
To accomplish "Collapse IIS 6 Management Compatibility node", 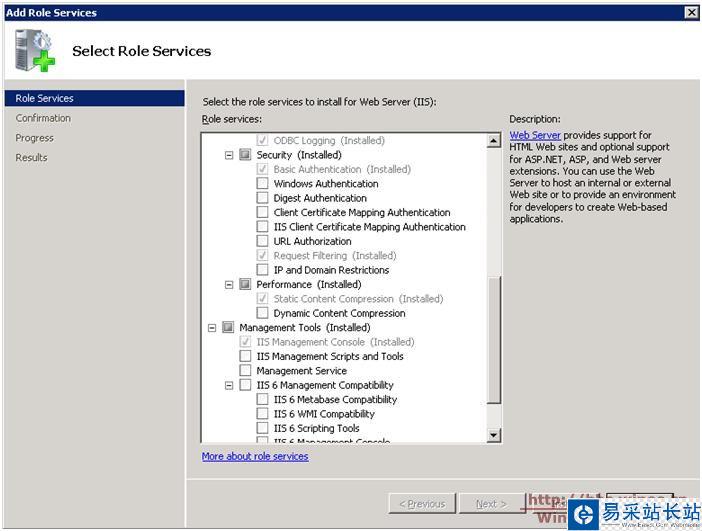I will pyautogui.click(x=229, y=385).
